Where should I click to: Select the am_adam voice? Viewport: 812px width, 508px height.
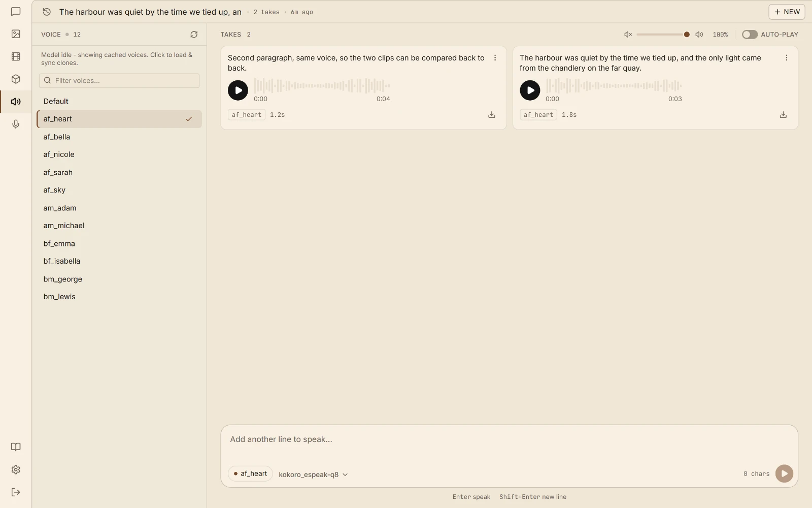pos(119,208)
